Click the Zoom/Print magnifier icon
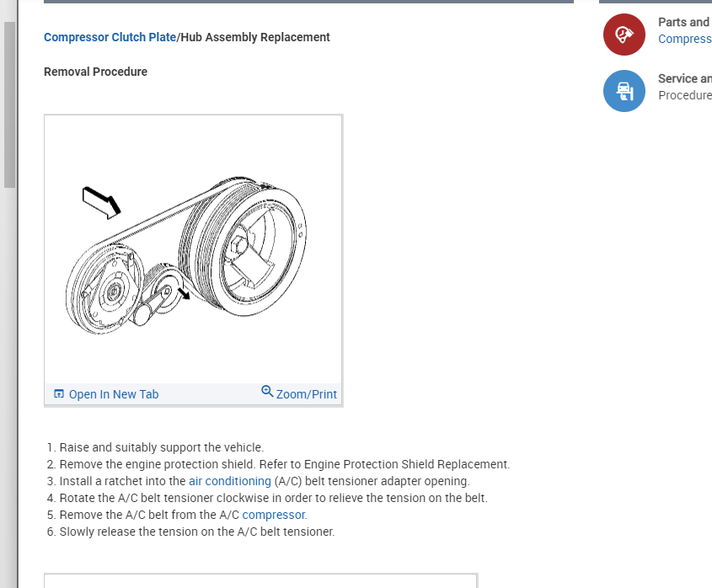 click(x=267, y=391)
